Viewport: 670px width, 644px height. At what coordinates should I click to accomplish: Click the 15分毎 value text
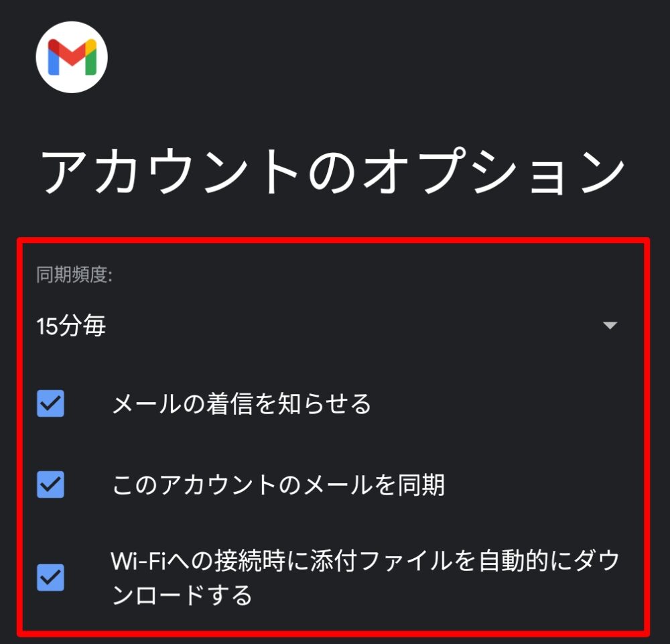(72, 326)
